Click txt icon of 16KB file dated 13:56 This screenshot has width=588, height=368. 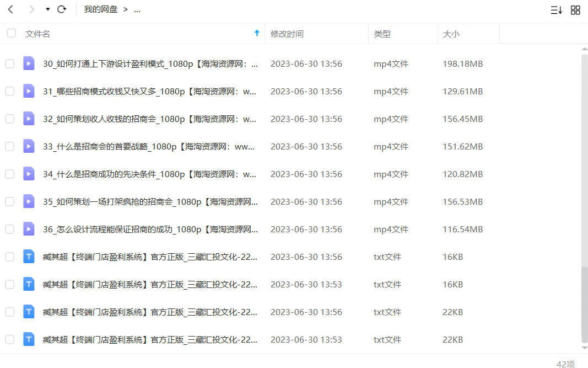[x=29, y=257]
